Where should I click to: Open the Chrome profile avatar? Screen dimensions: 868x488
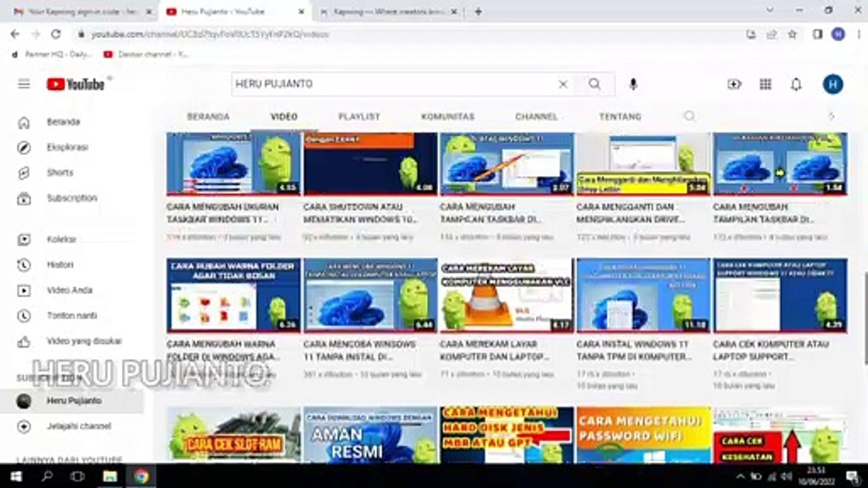(x=838, y=34)
